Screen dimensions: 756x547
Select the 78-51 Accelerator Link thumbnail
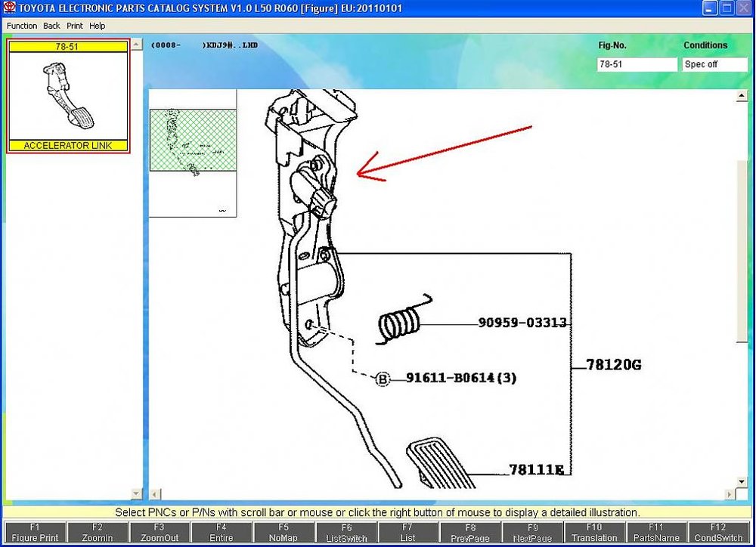pos(68,96)
